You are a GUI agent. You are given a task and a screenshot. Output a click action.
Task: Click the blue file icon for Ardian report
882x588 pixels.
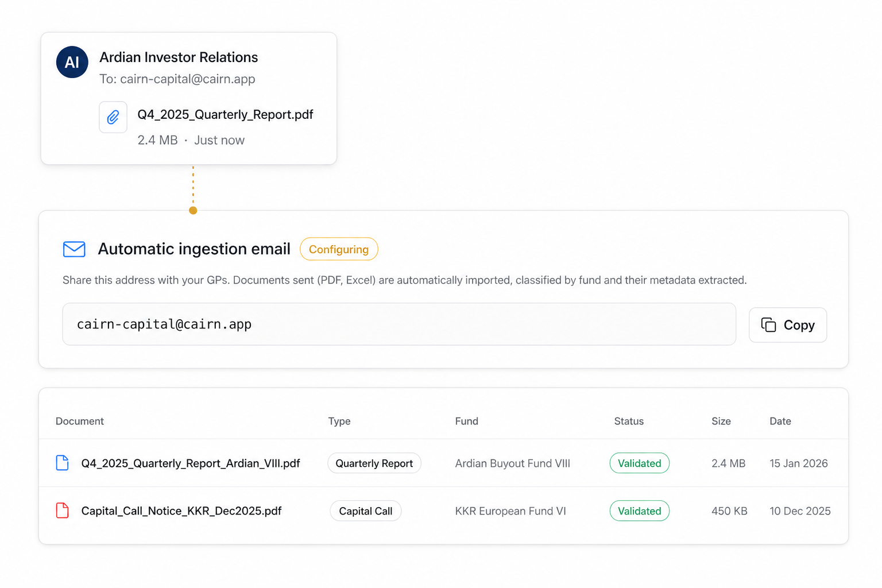[x=62, y=463]
